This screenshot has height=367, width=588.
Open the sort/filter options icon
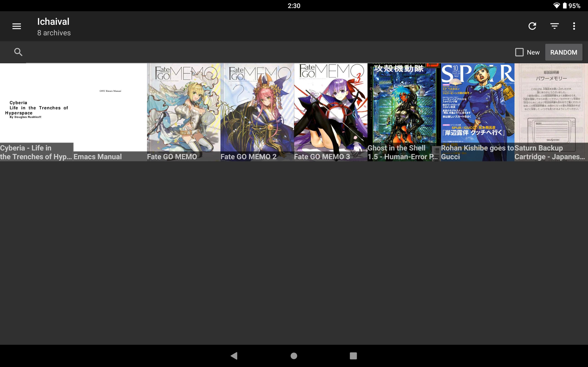[x=554, y=26]
